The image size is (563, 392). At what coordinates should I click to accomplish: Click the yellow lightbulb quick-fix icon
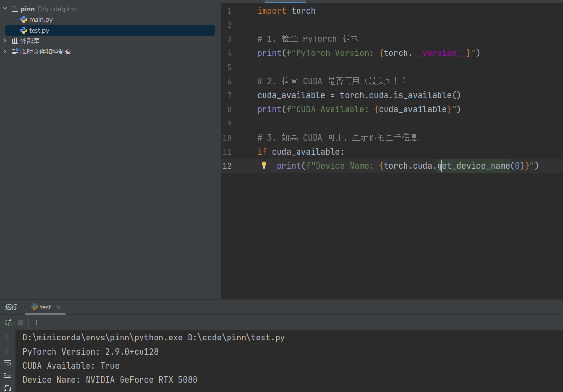[x=264, y=165]
